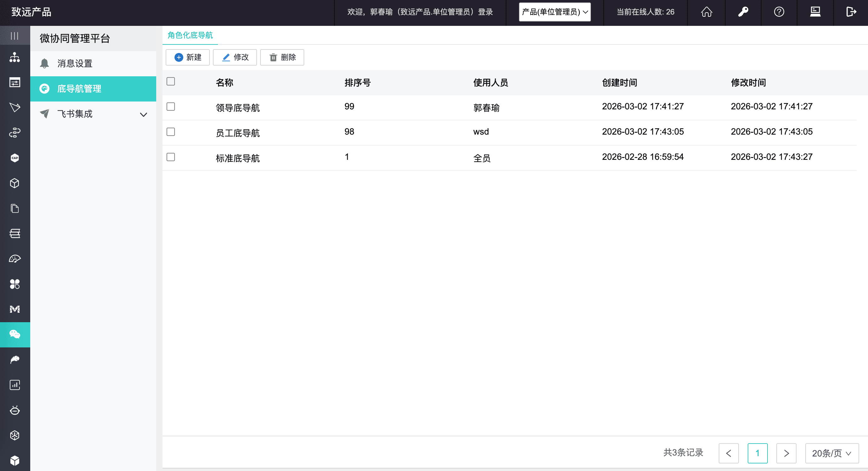Open the 产品(单位管理员) role dropdown
The image size is (868, 471).
click(555, 12)
